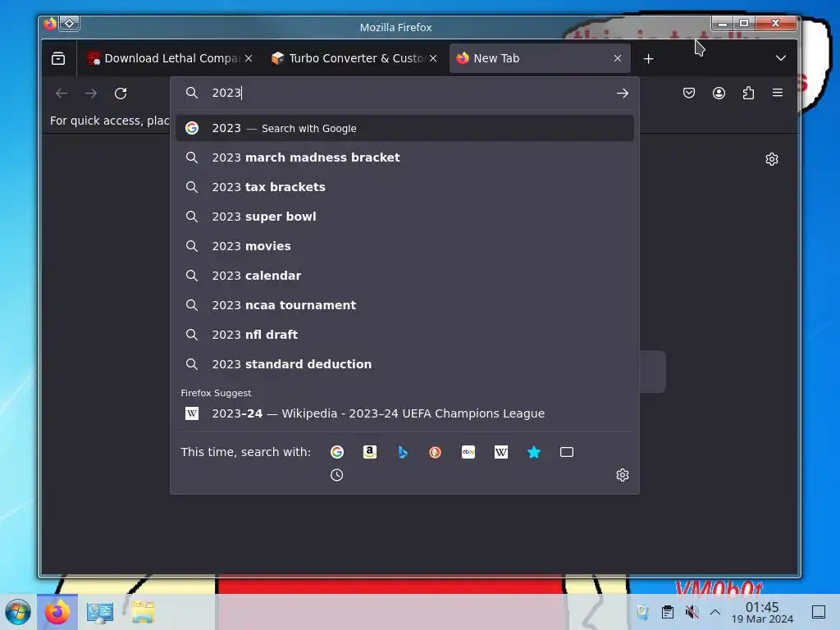Open Firefox View at left of tab bar

click(x=58, y=58)
